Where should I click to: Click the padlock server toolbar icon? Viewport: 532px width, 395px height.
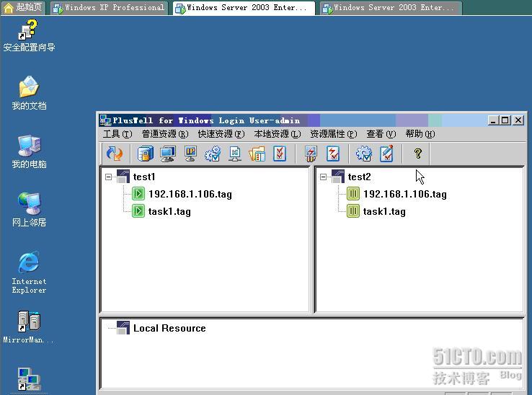[x=145, y=154]
